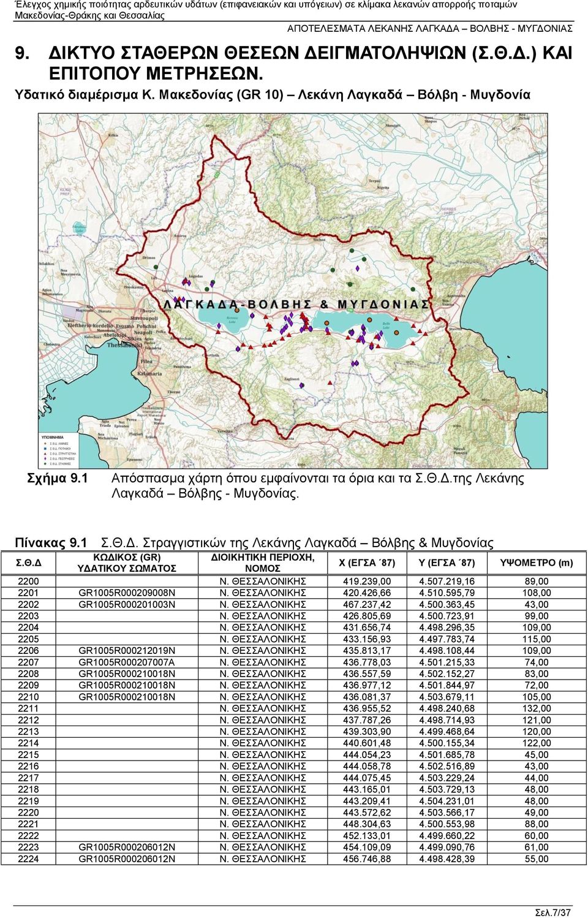Click the code GR1005R000206012N in row 2223
Viewport: 588px width, 918px height.
click(x=127, y=847)
